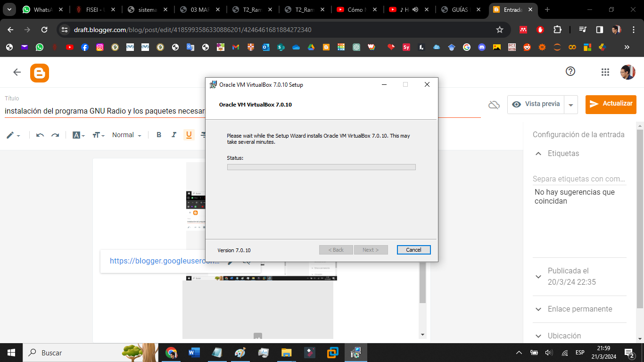Open the Windows Start menu
This screenshot has width=644, height=362.
pyautogui.click(x=11, y=353)
